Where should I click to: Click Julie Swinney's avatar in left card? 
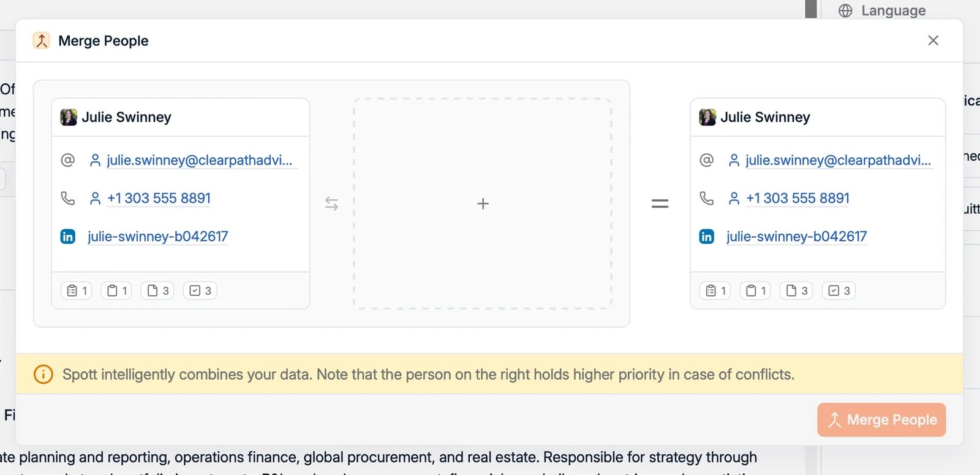(x=69, y=117)
